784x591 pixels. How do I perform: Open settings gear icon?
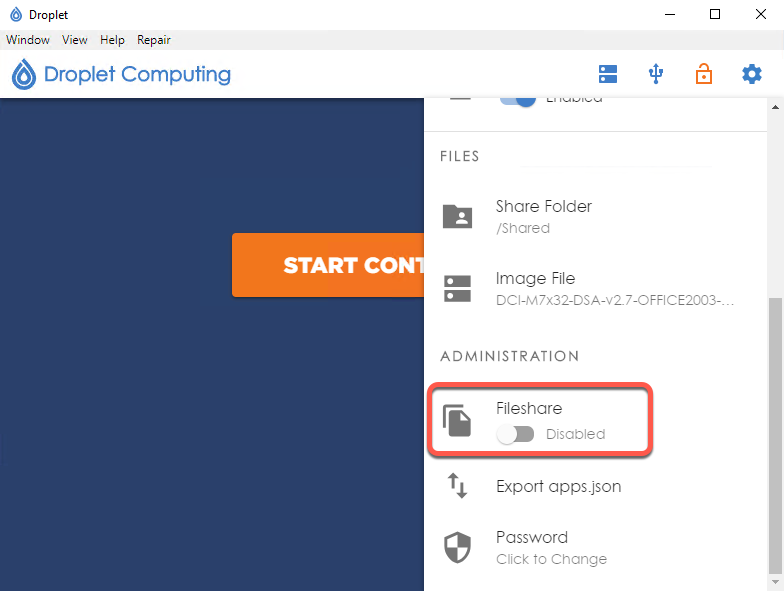tap(752, 74)
